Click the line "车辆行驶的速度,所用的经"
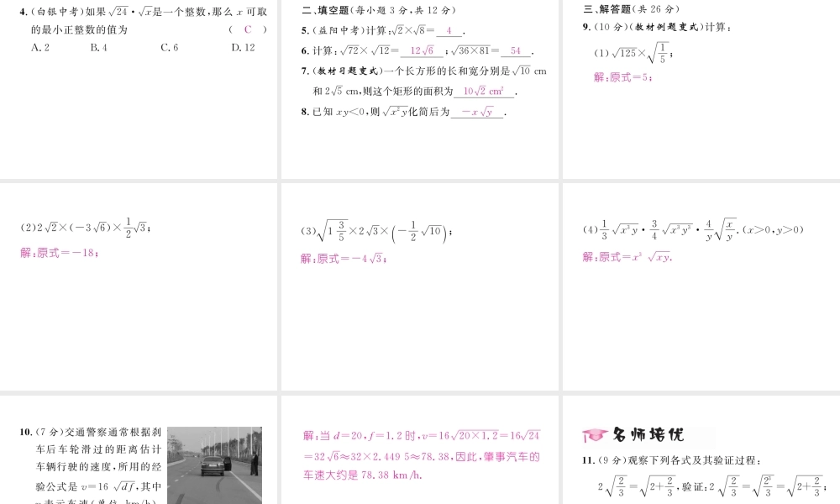 pyautogui.click(x=98, y=466)
